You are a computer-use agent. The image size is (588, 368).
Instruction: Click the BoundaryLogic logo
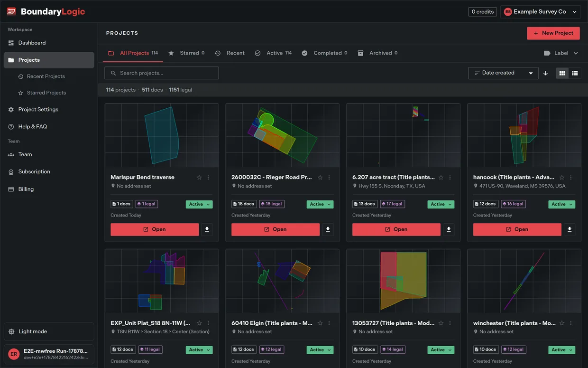(x=46, y=12)
